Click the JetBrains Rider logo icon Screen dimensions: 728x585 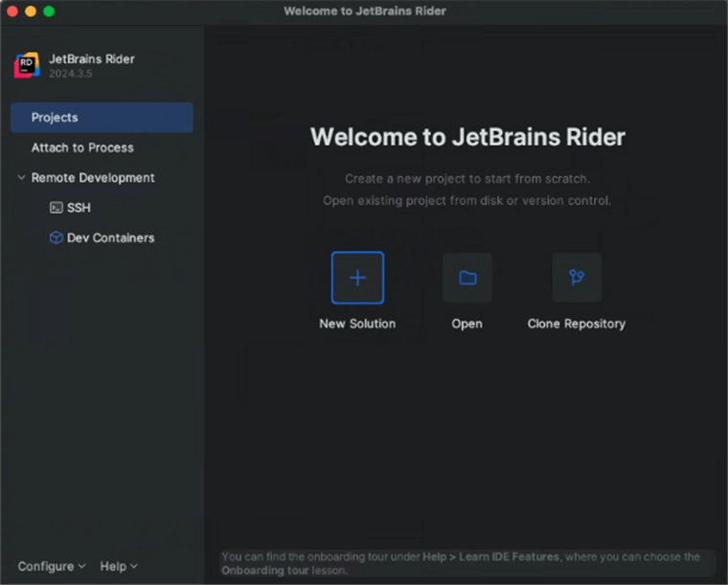pos(27,65)
